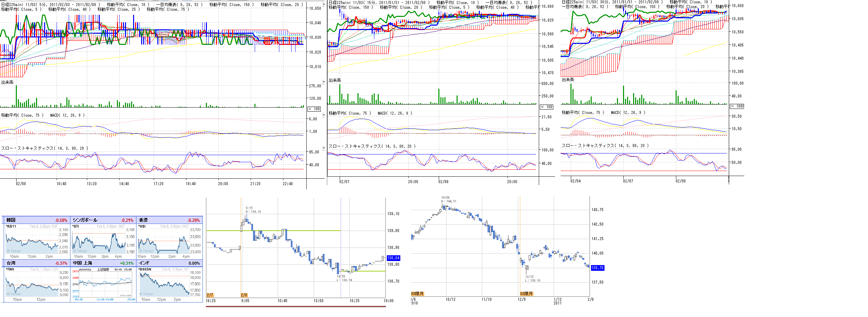Click the ×100 volume scale box, 5-minute chart

[314, 109]
